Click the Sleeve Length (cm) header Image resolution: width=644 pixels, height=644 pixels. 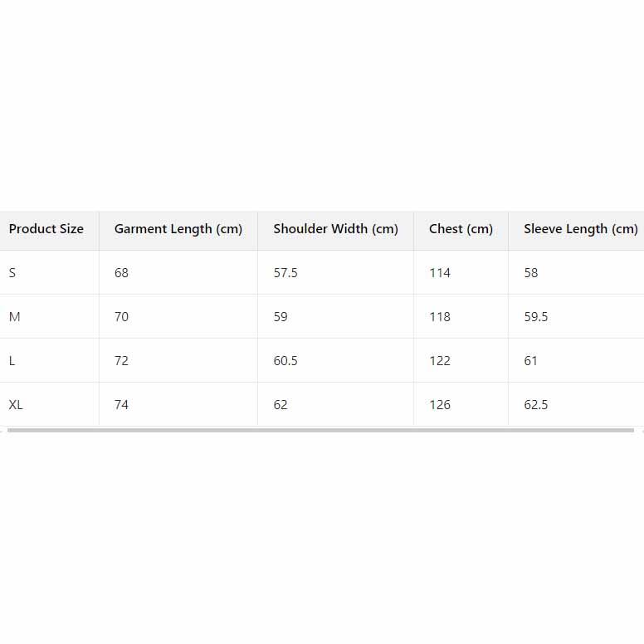click(x=581, y=229)
